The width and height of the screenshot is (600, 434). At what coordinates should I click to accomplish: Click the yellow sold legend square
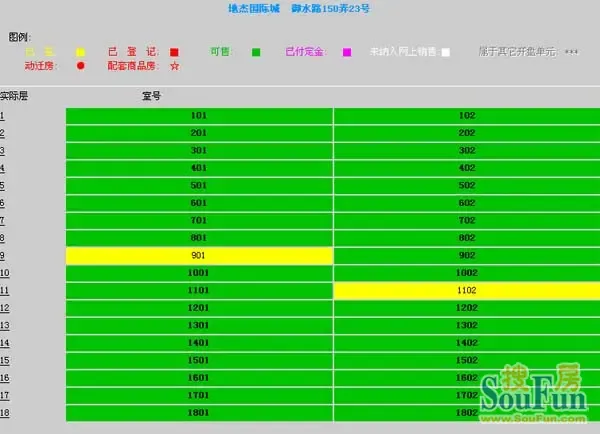pyautogui.click(x=80, y=52)
